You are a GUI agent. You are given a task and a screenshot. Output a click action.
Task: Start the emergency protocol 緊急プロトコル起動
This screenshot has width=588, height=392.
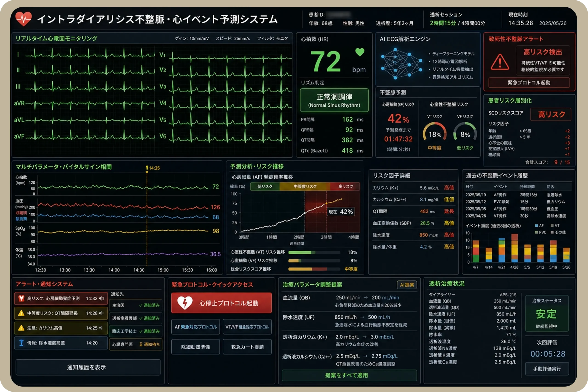coord(529,83)
